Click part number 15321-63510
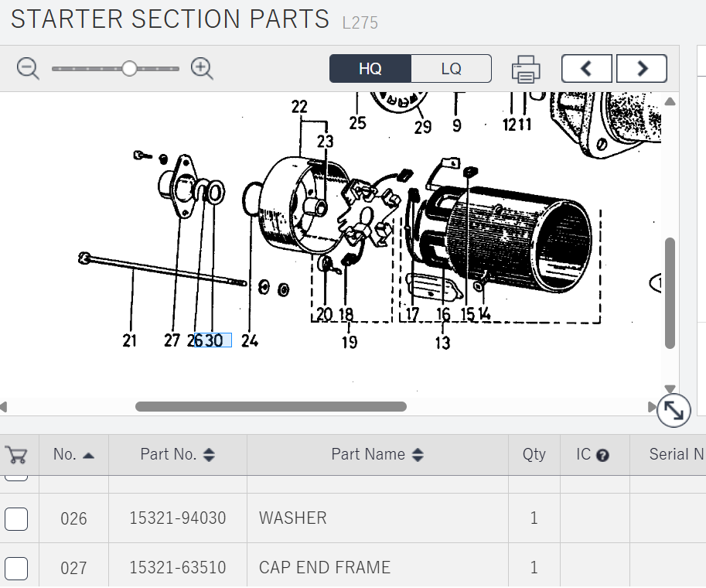Image resolution: width=706 pixels, height=588 pixels. click(177, 568)
